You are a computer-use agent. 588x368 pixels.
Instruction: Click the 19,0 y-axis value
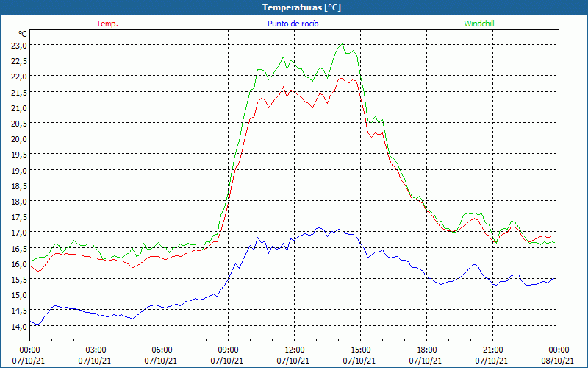pyautogui.click(x=19, y=170)
